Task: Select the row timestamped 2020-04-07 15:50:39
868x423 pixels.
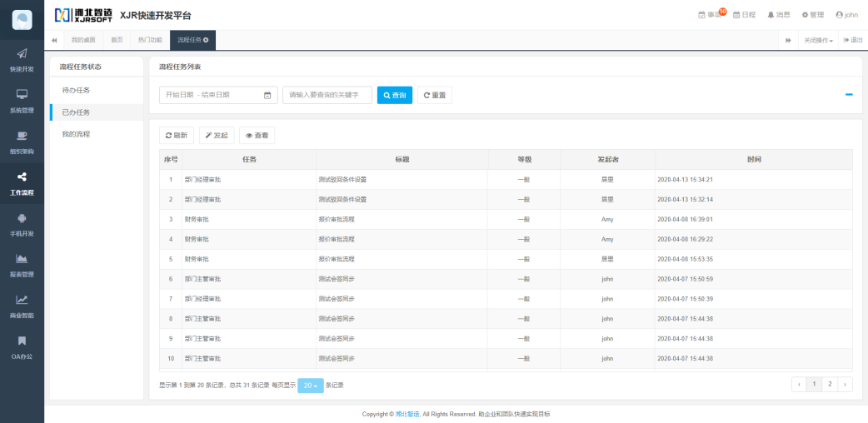Action: (506, 299)
